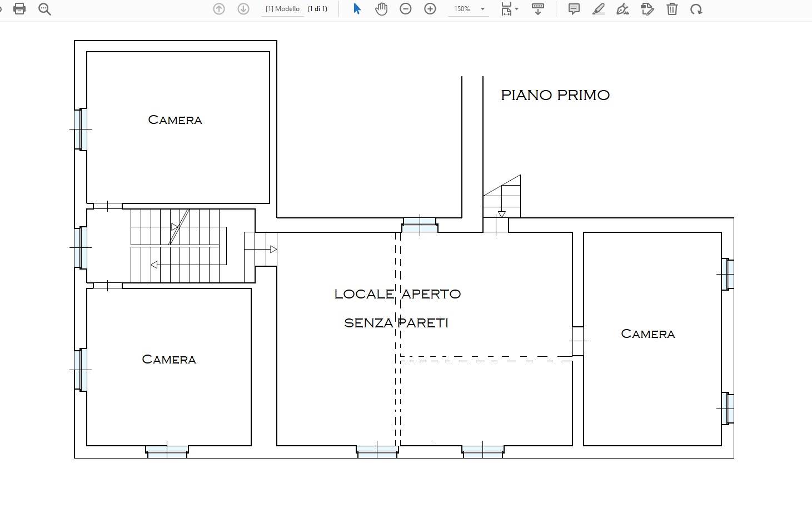
Task: Select the highlight text pen tool
Action: [599, 9]
